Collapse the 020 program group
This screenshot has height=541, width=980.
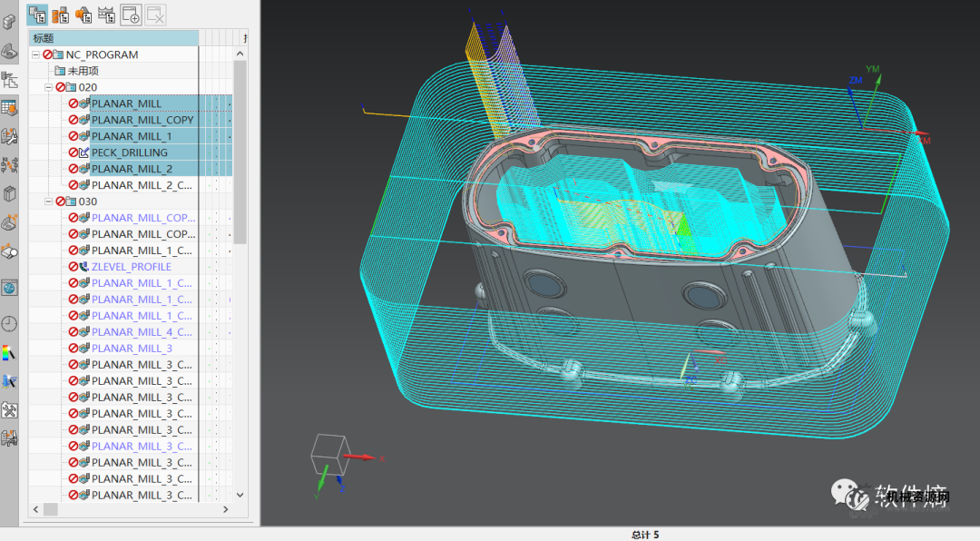pyautogui.click(x=48, y=87)
